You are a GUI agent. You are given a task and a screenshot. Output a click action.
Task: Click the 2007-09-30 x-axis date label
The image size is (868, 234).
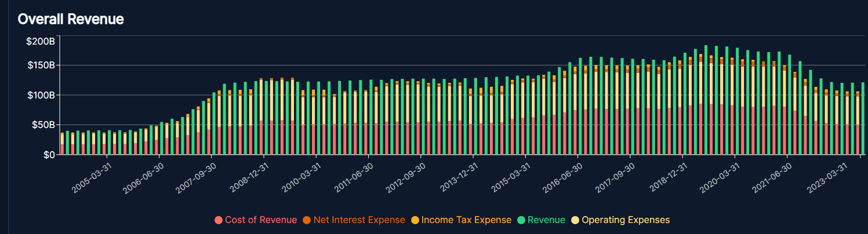(x=197, y=178)
